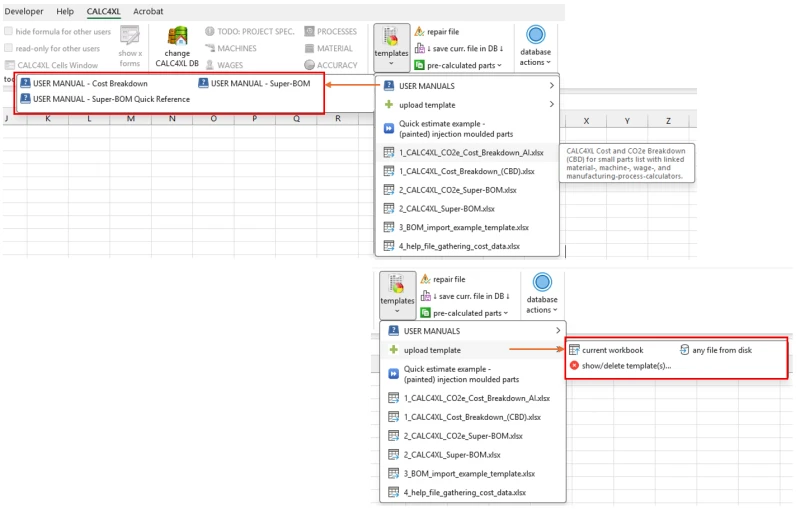Toggle the CALC4XL Cells Window checkbox

point(9,65)
